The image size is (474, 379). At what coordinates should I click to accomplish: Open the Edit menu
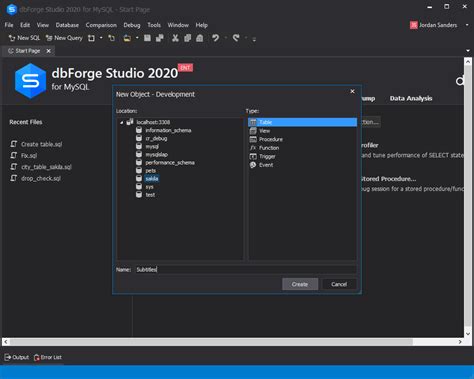(x=25, y=25)
